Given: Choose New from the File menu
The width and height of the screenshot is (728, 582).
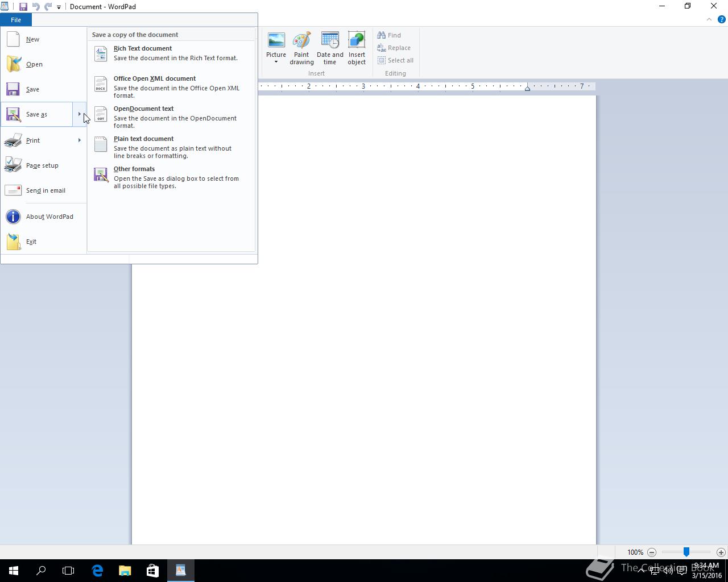Looking at the screenshot, I should [44, 39].
